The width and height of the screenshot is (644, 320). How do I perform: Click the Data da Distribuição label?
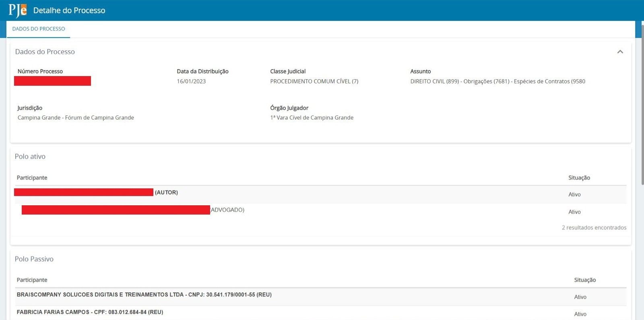tap(202, 71)
